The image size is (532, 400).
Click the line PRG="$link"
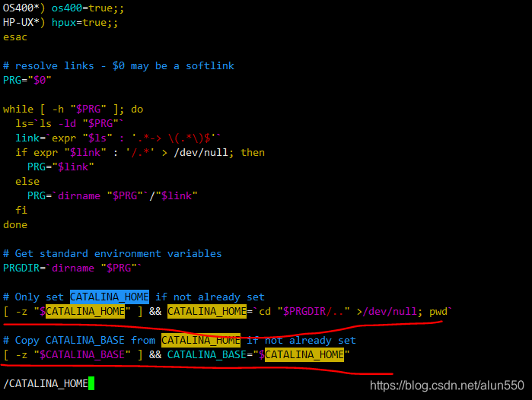pos(60,167)
